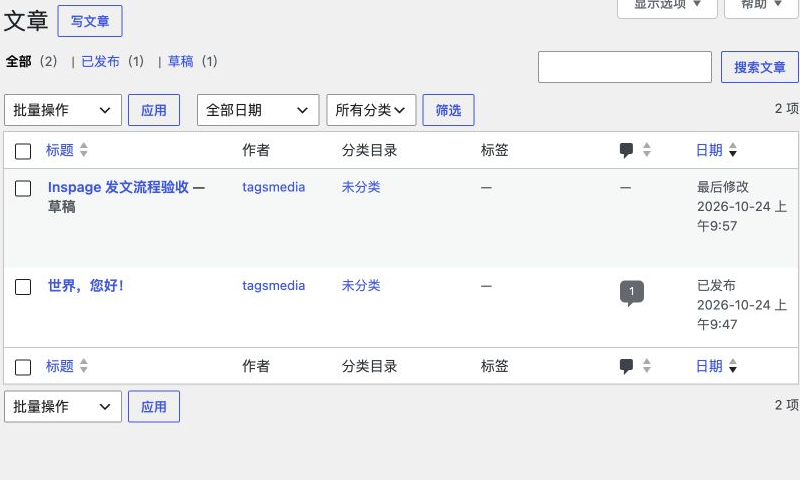The width and height of the screenshot is (800, 480).
Task: Click the 日期 link in table footer
Action: (x=709, y=366)
